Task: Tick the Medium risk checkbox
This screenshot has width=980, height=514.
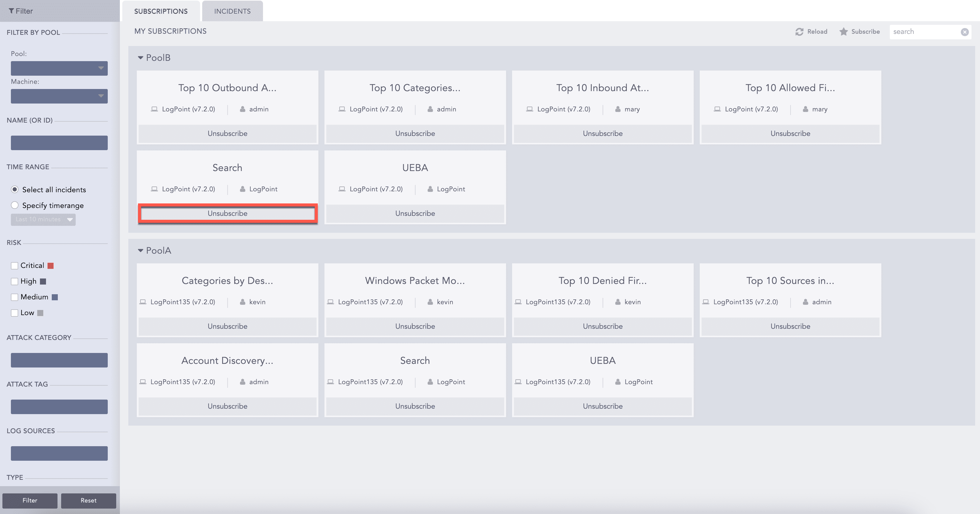Action: [15, 297]
